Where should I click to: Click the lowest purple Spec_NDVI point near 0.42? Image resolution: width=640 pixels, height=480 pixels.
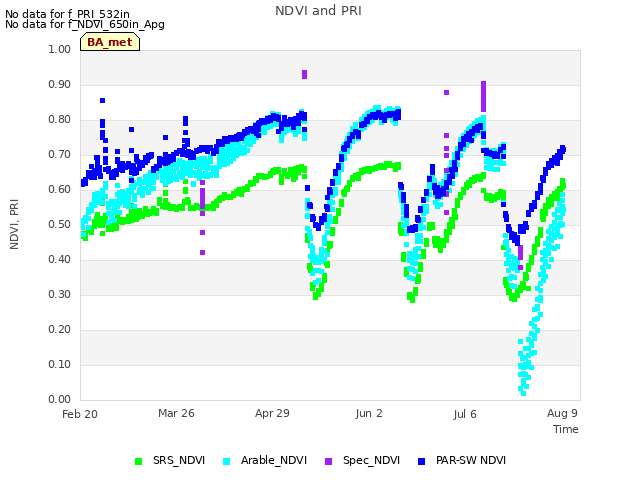click(x=202, y=253)
